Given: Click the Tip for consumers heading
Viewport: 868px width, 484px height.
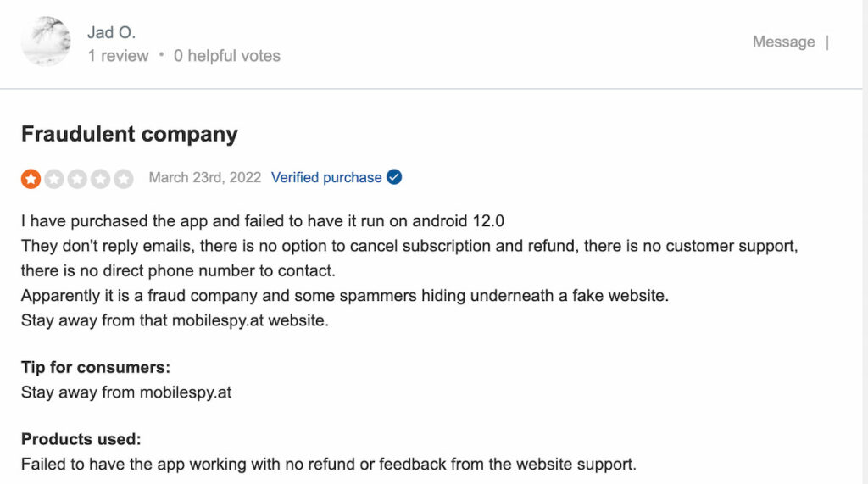Looking at the screenshot, I should [x=96, y=367].
